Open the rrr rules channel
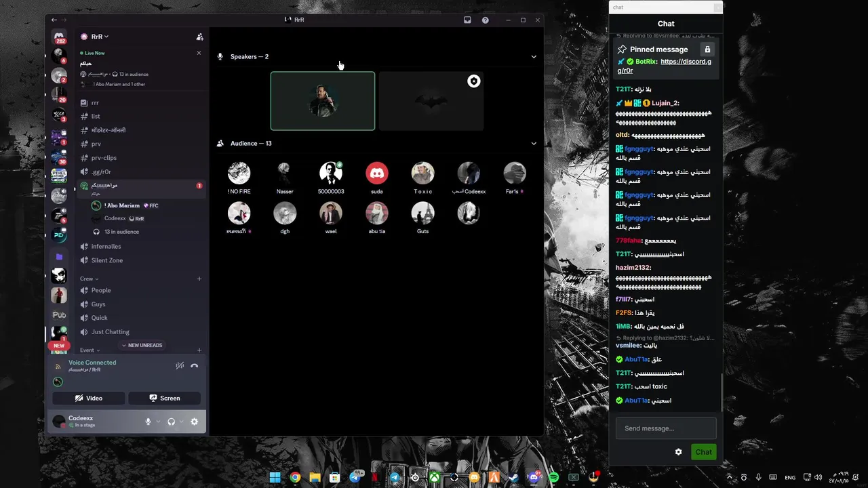The height and width of the screenshot is (488, 868). tap(141, 102)
